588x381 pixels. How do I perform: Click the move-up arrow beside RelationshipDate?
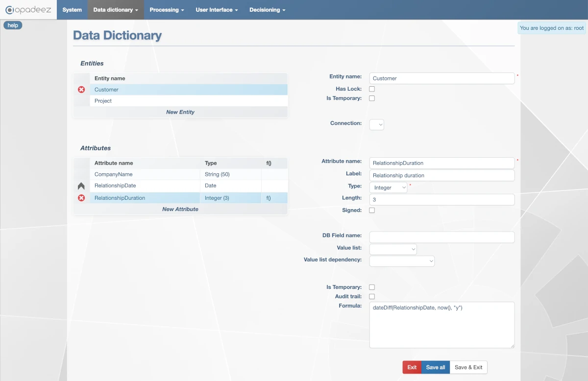point(81,186)
